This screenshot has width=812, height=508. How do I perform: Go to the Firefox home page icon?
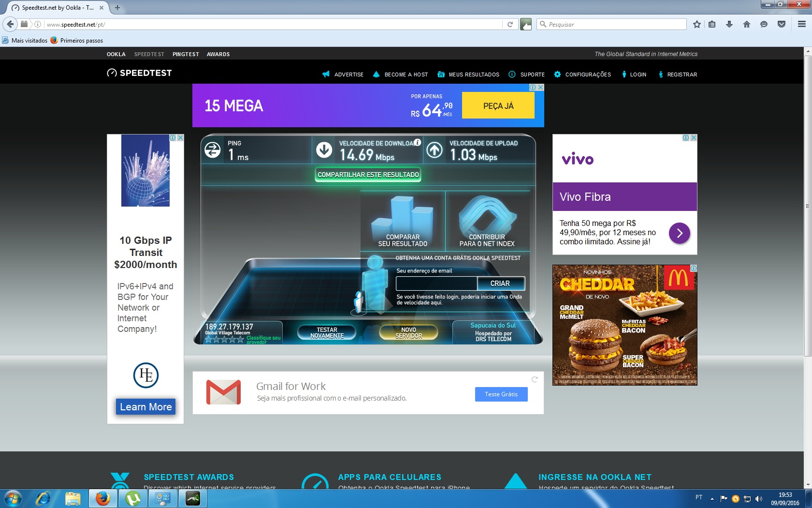747,24
